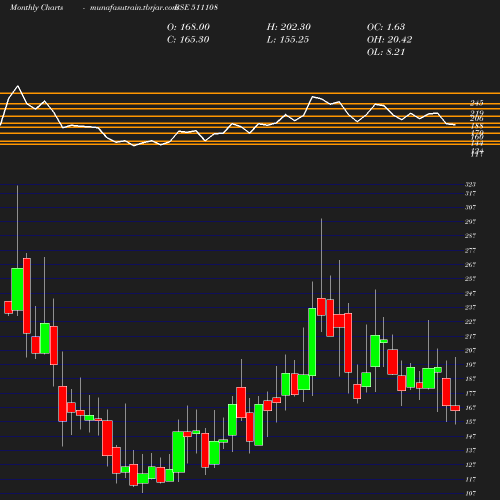The image size is (500, 500).
Task: Click the 157 price axis label
Action: pyautogui.click(x=470, y=422)
